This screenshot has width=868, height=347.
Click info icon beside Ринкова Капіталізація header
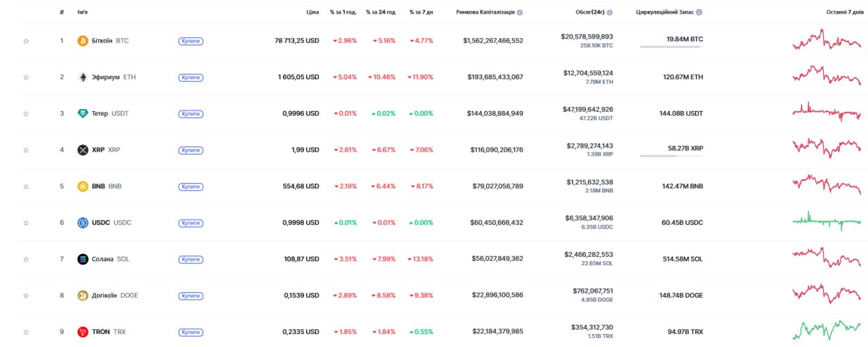pyautogui.click(x=520, y=12)
